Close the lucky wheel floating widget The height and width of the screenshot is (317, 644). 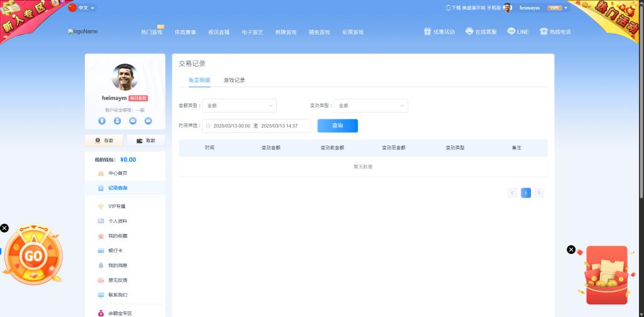(x=4, y=228)
